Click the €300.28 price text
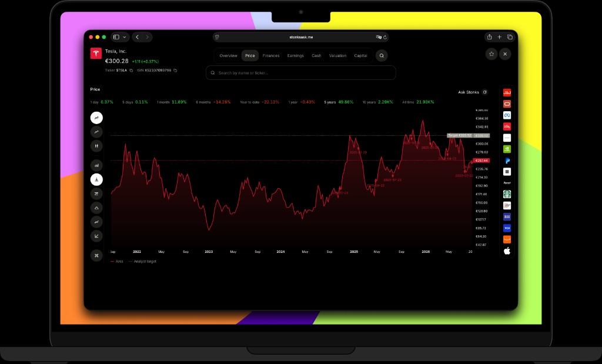Screen dimensions: 602x364 [x=117, y=61]
